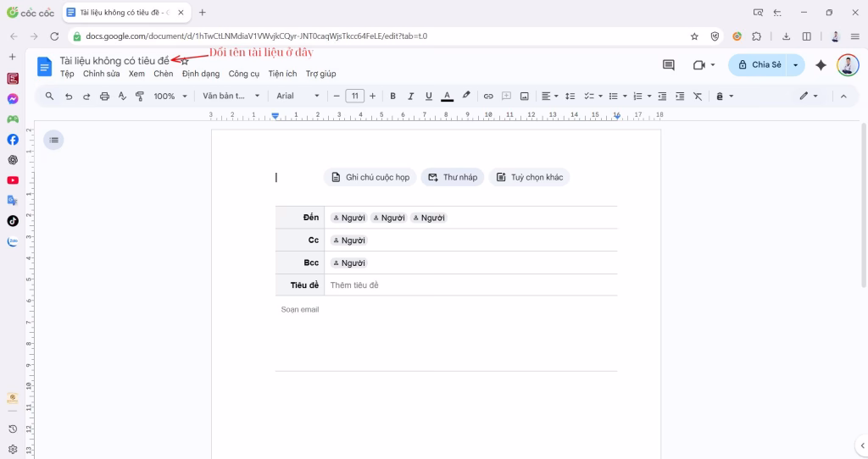868x459 pixels.
Task: Expand checklist options arrow
Action: 600,97
